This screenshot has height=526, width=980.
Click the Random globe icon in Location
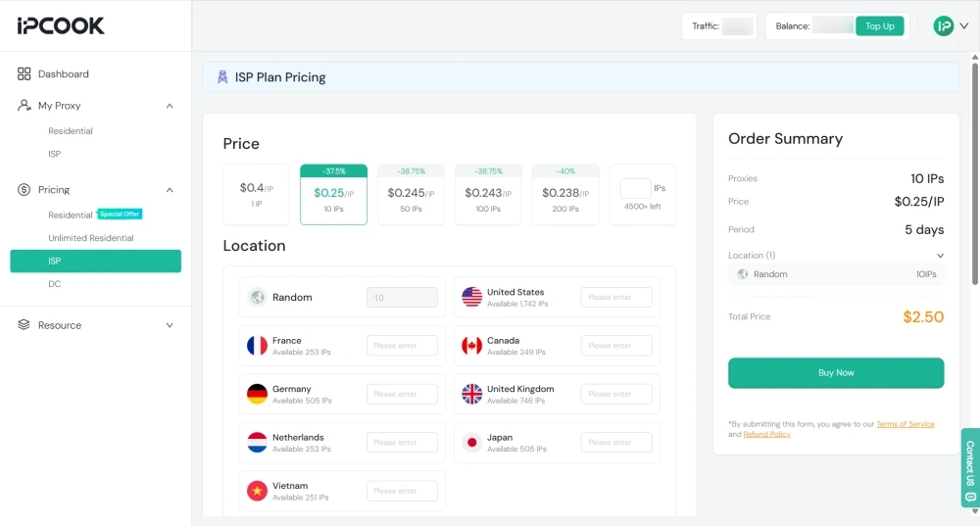[257, 297]
